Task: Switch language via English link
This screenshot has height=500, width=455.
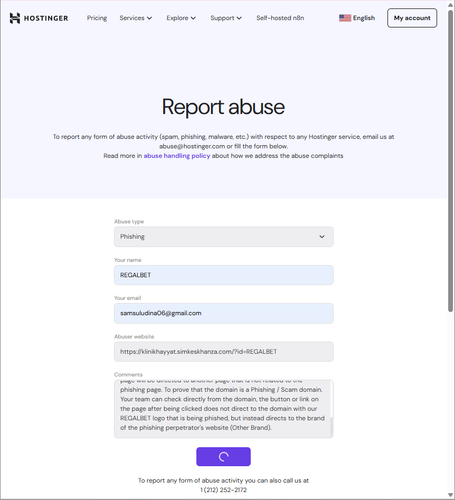Action: 364,18
